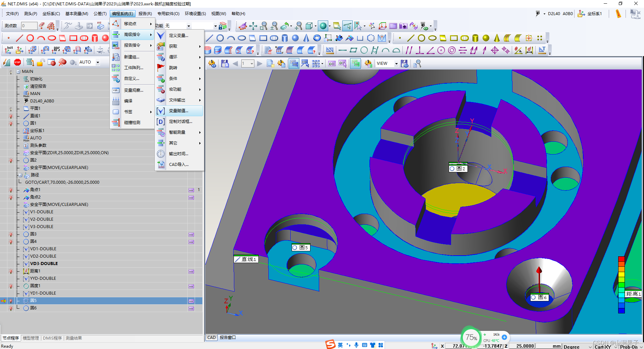Toggle the lightbulb marker beside 圆1
The image size is (644, 349).
(11, 123)
